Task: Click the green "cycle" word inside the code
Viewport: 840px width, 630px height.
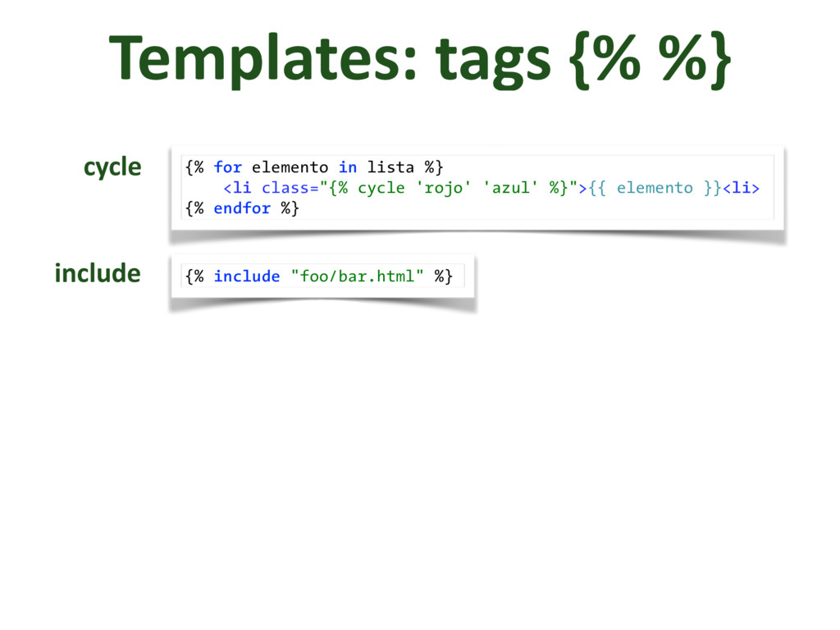Action: tap(381, 188)
